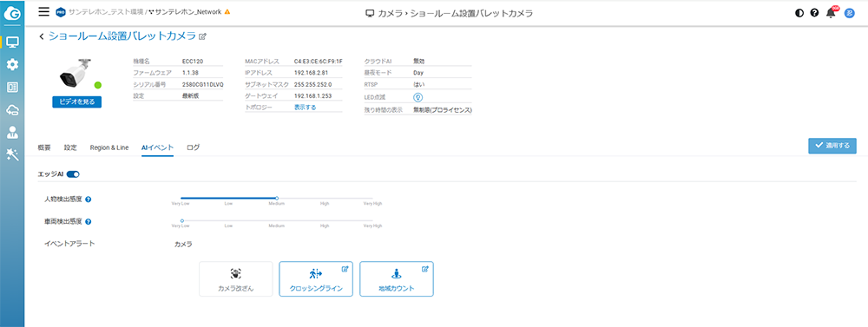Open the settings gear sidebar icon
Screen dimensions: 868x327
point(12,65)
